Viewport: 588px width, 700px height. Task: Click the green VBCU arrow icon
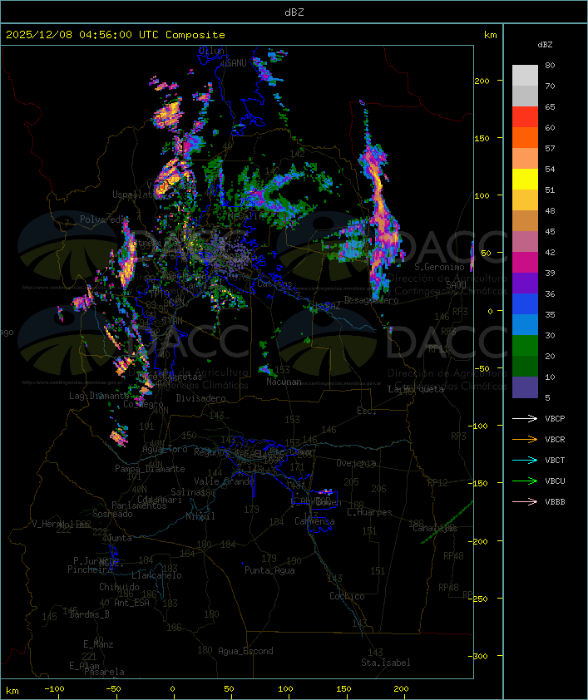525,481
